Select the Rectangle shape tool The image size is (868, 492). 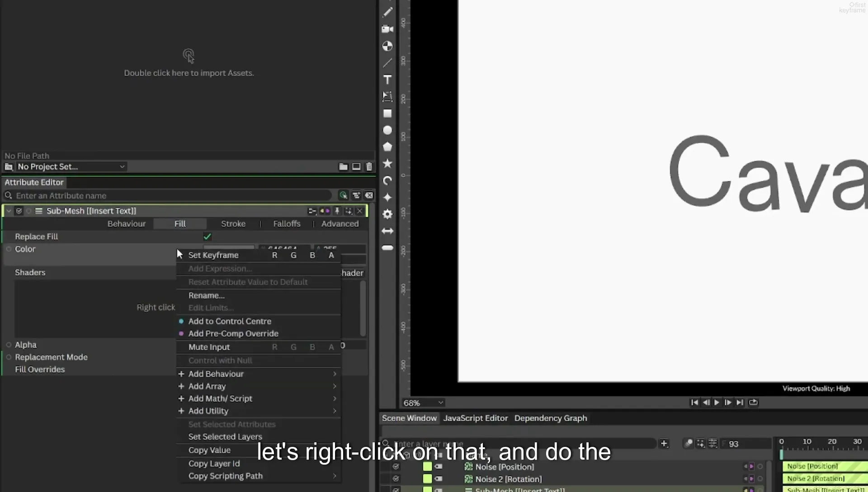[x=387, y=114]
